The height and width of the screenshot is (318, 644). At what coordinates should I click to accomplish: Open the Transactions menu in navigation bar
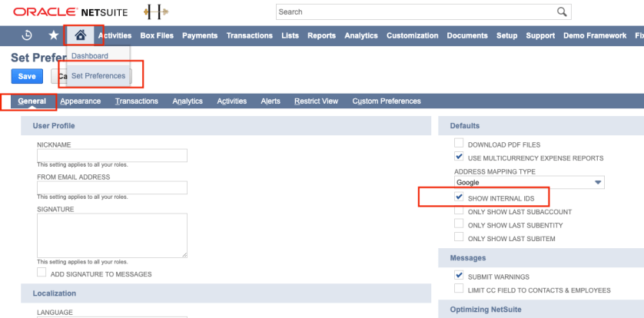coord(249,35)
